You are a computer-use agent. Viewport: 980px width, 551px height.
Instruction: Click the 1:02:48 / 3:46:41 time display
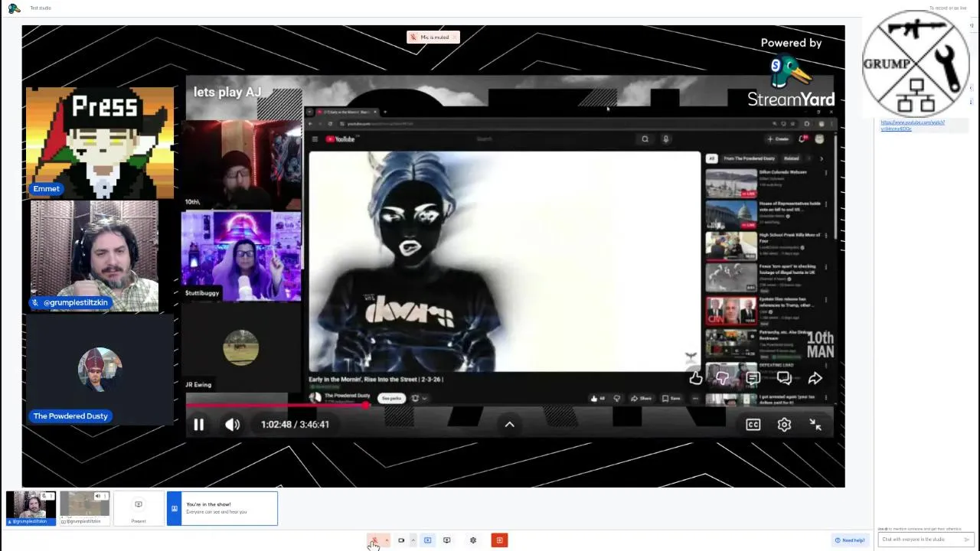tap(295, 425)
